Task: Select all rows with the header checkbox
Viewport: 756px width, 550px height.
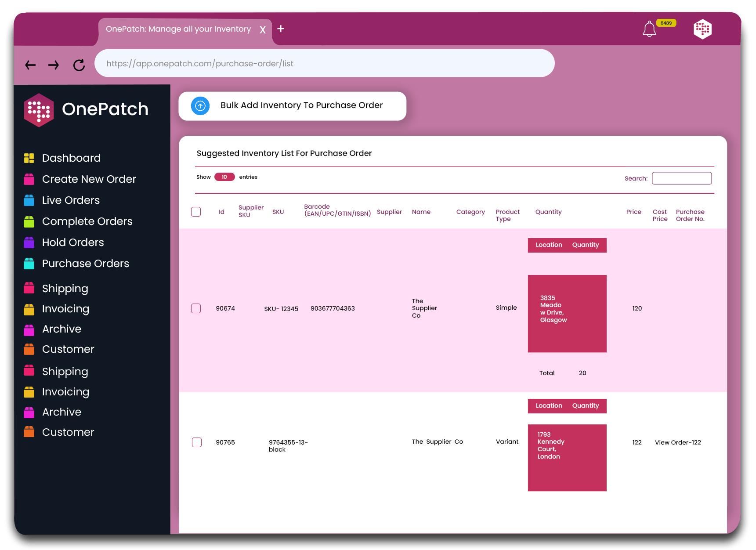Action: coord(196,212)
